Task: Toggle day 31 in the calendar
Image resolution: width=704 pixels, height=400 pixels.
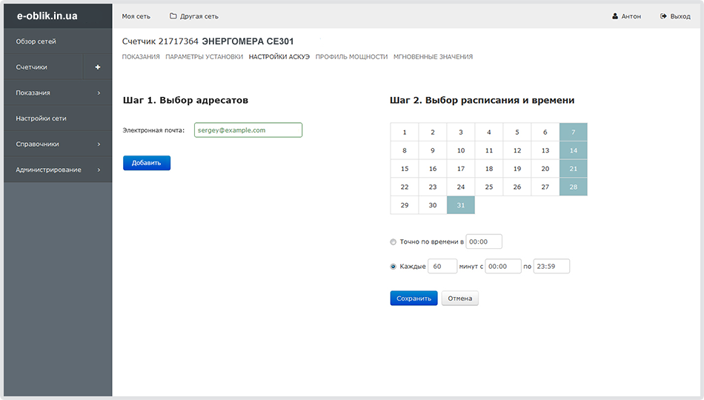Action: pos(461,205)
